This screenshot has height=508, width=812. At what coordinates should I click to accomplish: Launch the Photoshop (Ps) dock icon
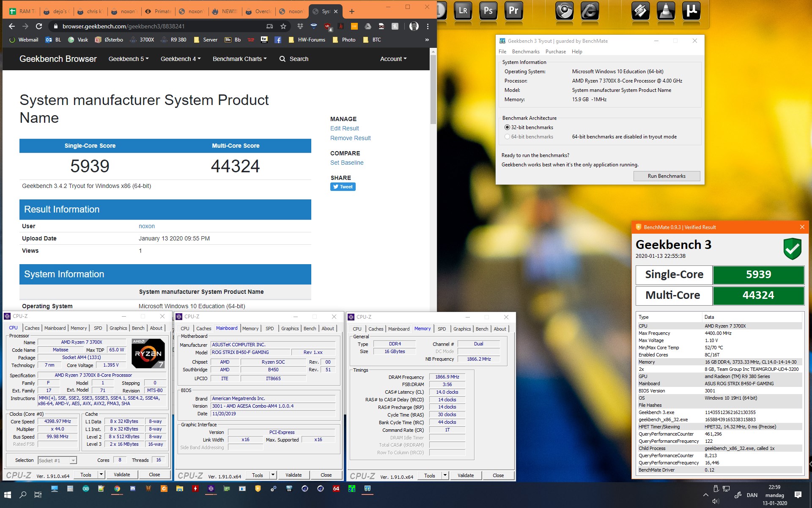pos(488,11)
